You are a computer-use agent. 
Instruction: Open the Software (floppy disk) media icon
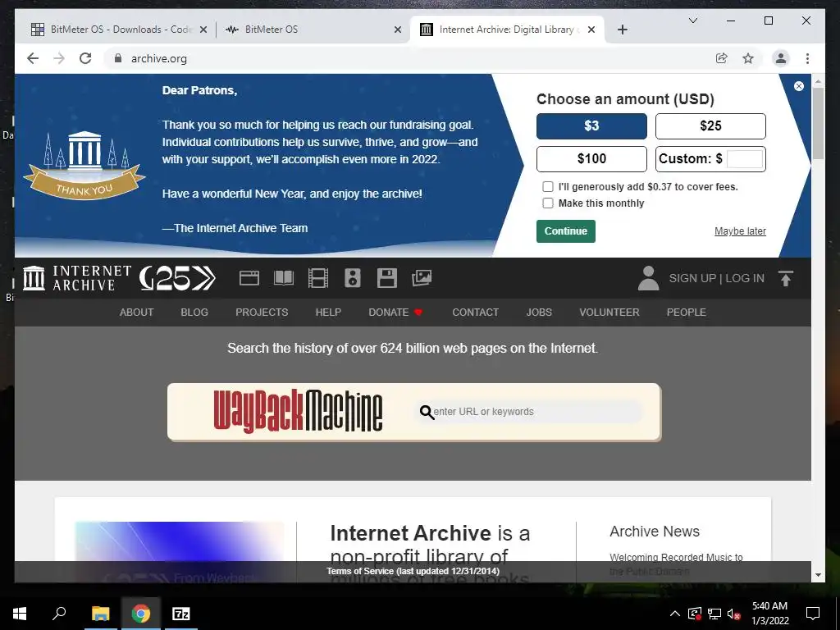(387, 278)
